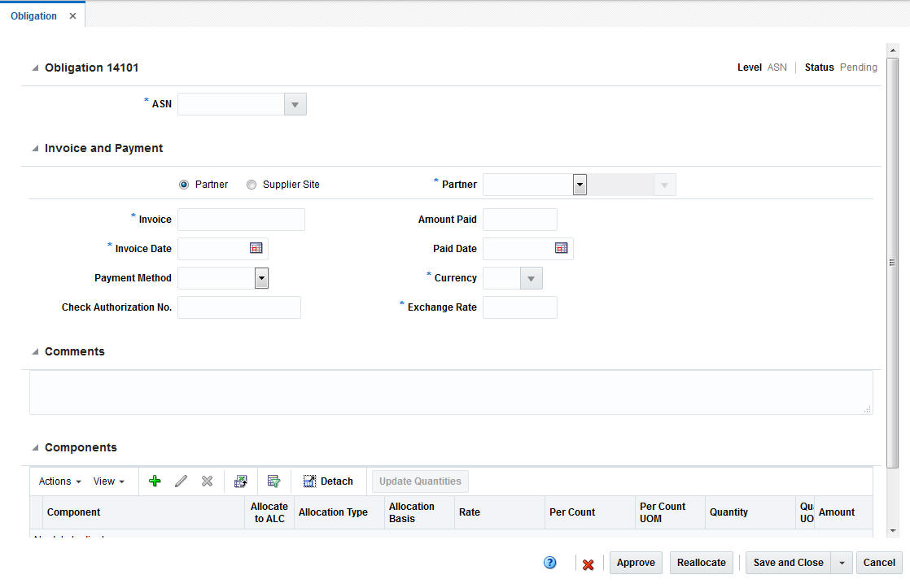Open the Payment Method dropdown
Image resolution: width=910 pixels, height=588 pixels.
[262, 278]
